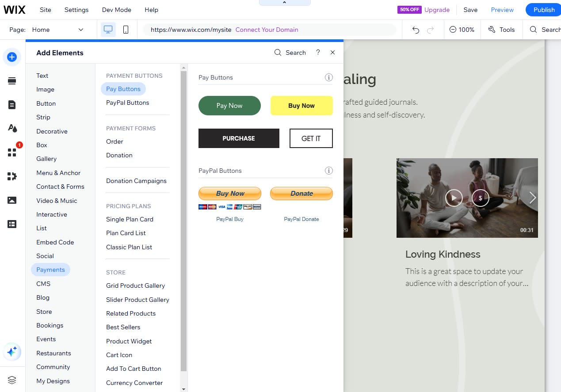Open the Media icon in left sidebar
This screenshot has height=392, width=561.
pos(12,200)
